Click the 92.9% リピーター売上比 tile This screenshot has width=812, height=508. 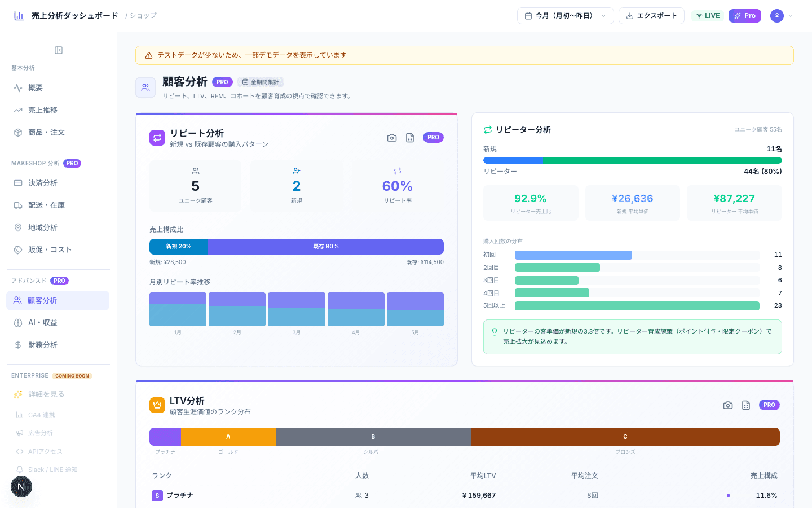click(x=531, y=203)
